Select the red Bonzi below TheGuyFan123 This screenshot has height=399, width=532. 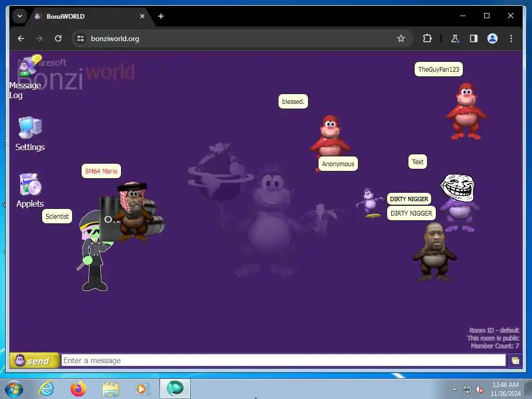[x=466, y=112]
